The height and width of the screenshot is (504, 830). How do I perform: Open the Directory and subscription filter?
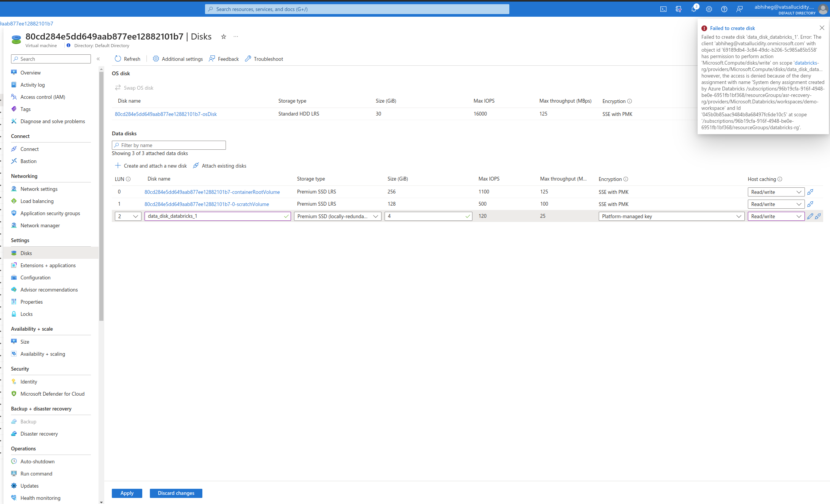[x=679, y=9]
